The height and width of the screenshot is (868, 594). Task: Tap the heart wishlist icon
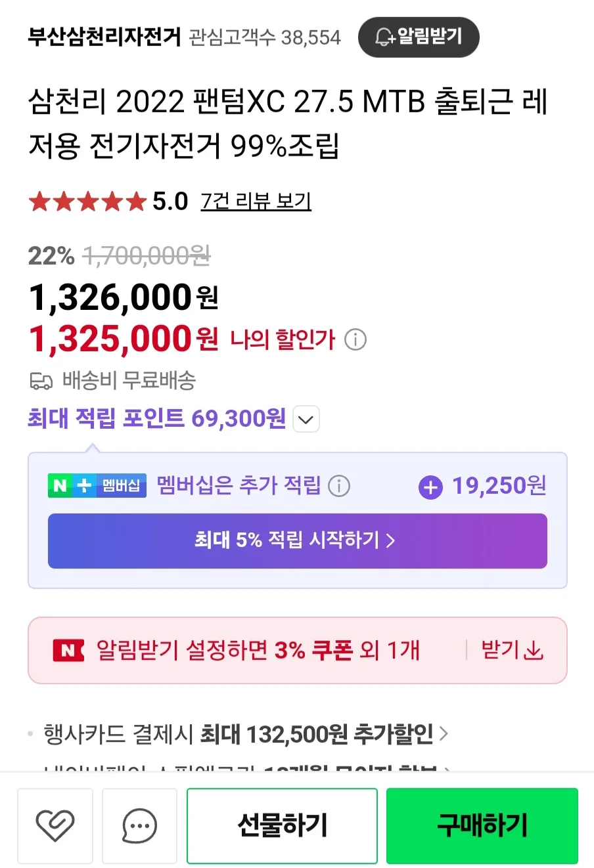click(x=55, y=825)
